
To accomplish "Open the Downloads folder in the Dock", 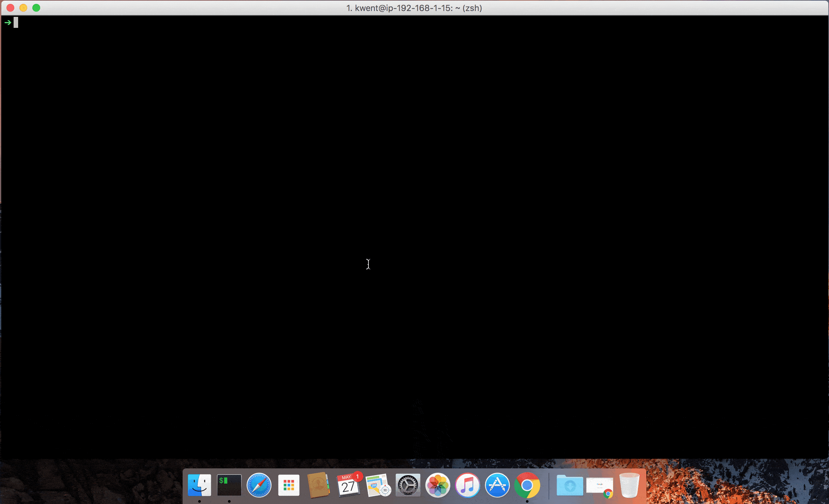I will [x=570, y=485].
